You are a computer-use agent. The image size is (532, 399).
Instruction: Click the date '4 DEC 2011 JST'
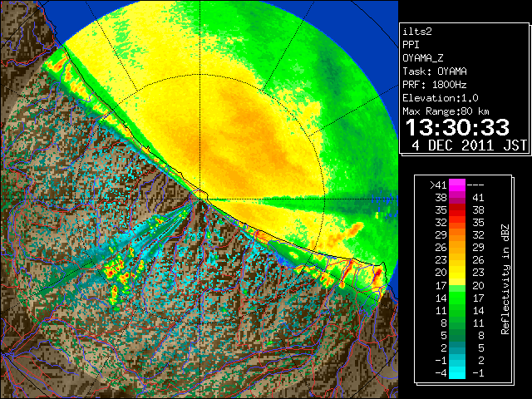[x=469, y=145]
